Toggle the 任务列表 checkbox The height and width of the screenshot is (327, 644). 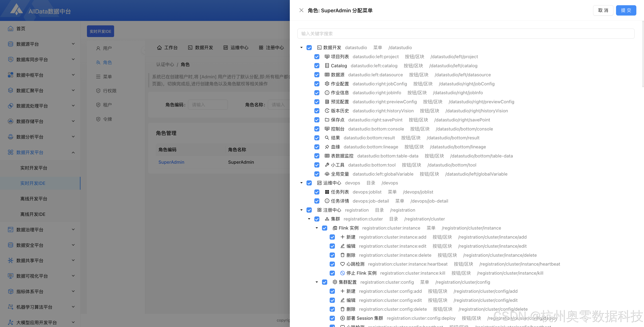[x=317, y=192]
